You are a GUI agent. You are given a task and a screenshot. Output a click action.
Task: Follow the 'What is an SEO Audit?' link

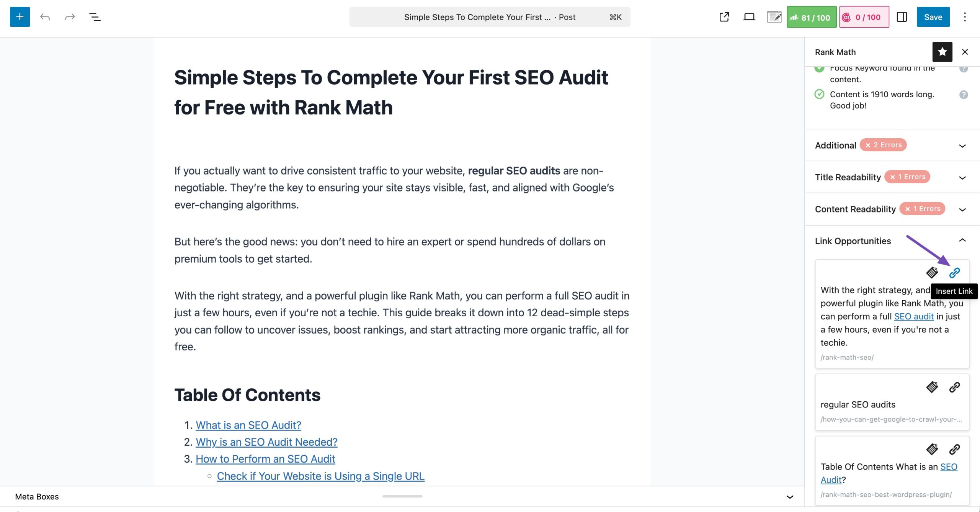248,425
